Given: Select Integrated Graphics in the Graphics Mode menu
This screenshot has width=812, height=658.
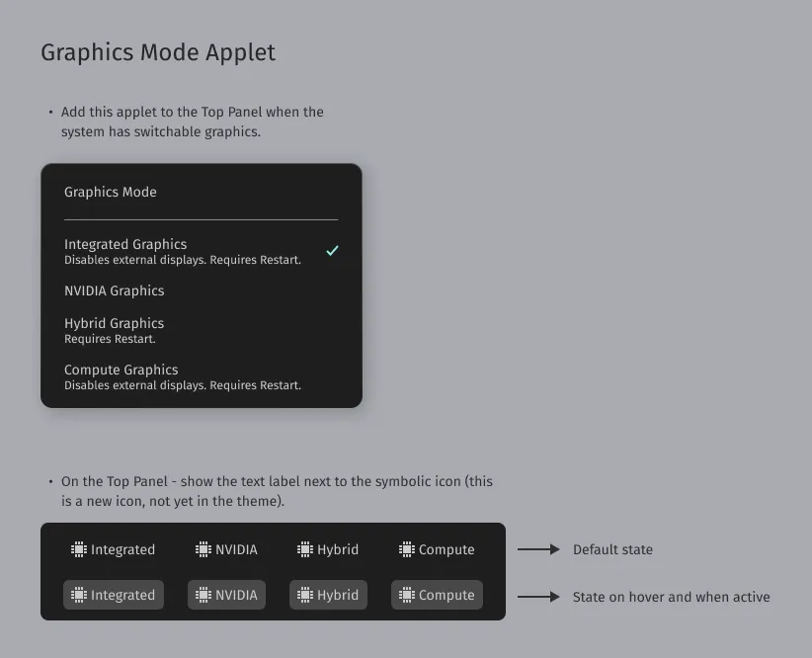Looking at the screenshot, I should pyautogui.click(x=125, y=244).
